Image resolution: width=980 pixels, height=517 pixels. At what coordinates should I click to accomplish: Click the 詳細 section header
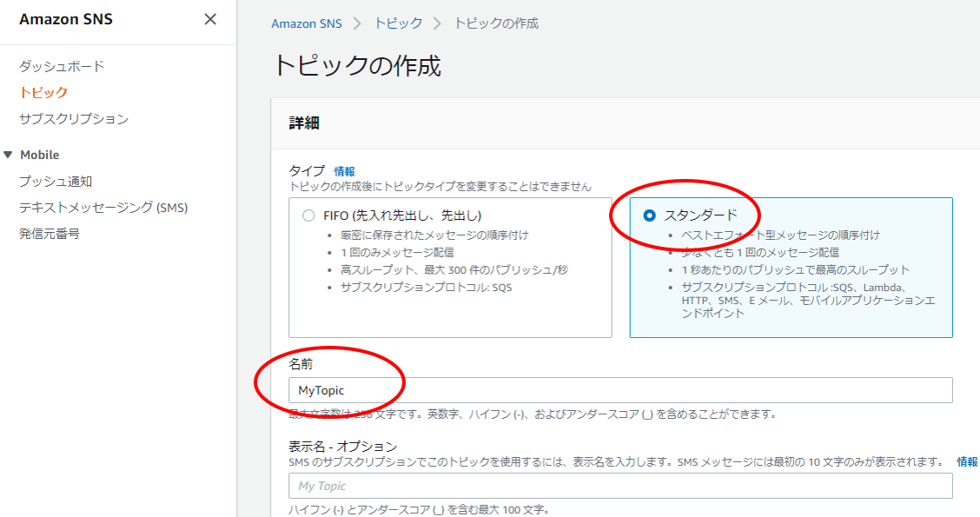point(304,123)
